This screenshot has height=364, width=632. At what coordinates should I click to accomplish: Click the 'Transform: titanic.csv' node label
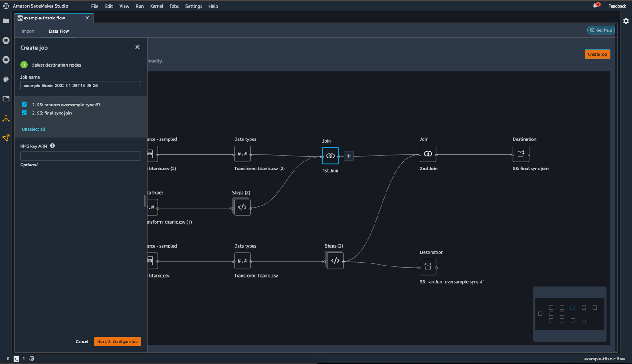click(256, 276)
